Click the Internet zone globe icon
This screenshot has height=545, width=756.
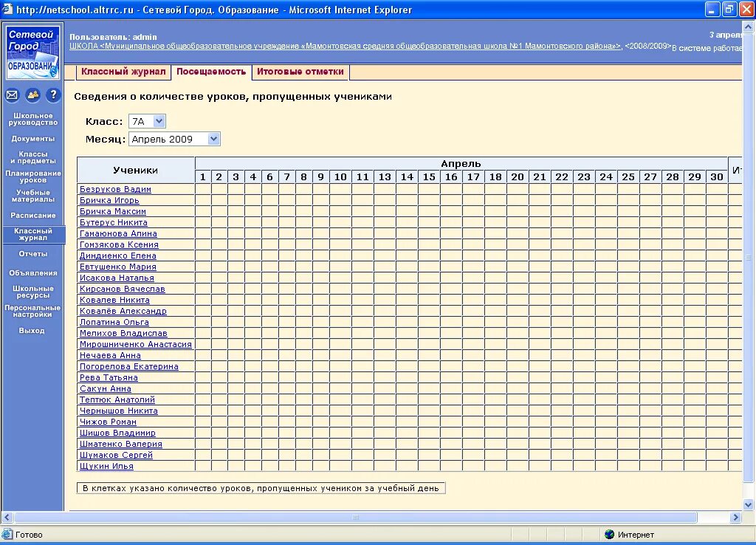pyautogui.click(x=609, y=535)
